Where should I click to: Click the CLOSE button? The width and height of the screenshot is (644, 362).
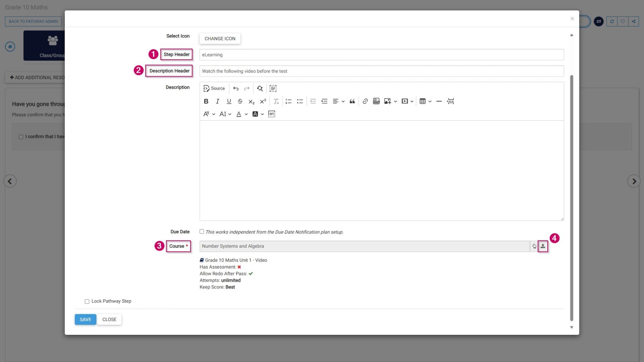pos(109,319)
